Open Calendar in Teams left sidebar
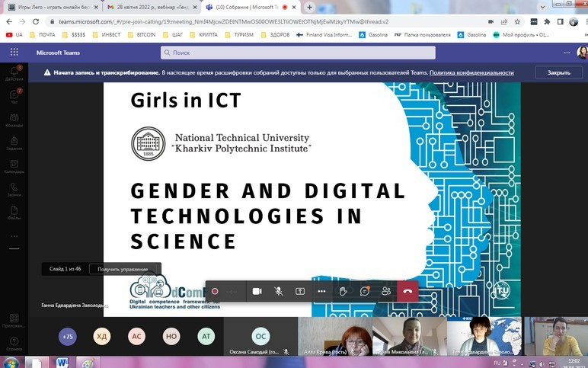The height and width of the screenshot is (368, 588). click(14, 166)
